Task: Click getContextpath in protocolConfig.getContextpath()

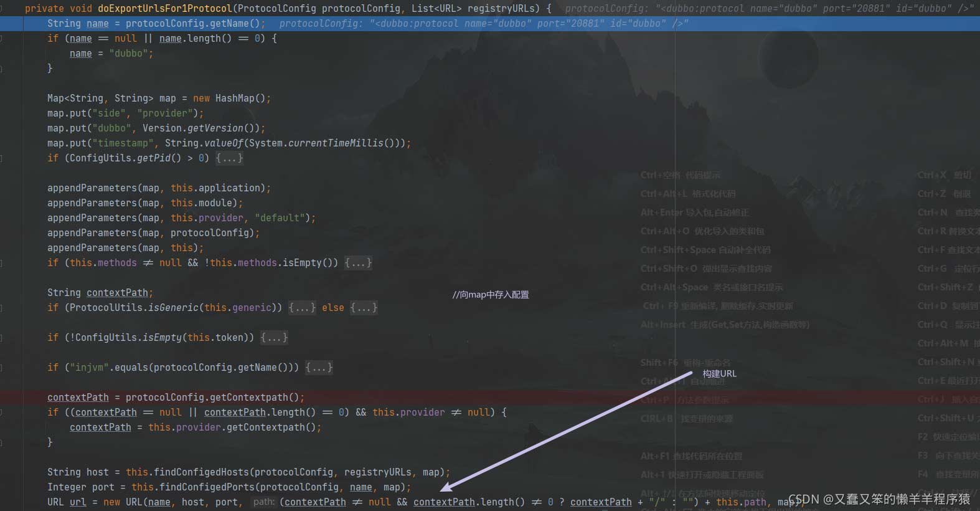Action: point(249,398)
